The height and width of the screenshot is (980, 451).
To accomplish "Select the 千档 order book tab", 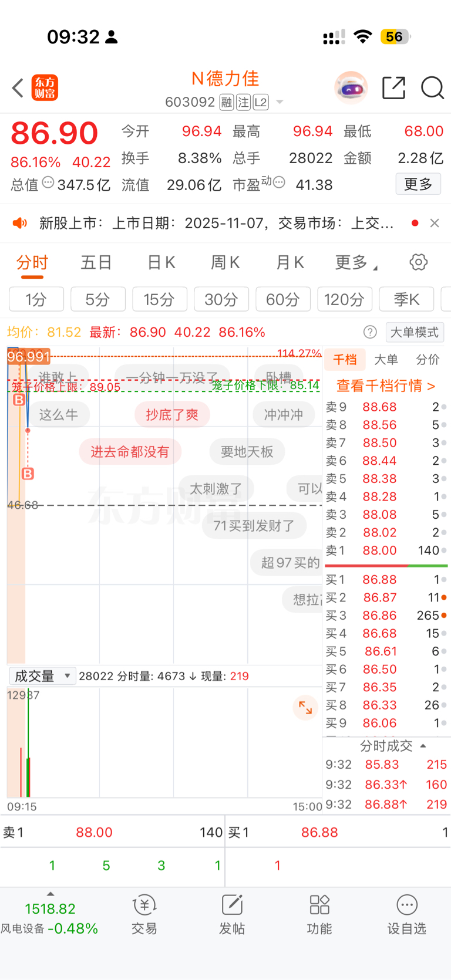I will [345, 360].
